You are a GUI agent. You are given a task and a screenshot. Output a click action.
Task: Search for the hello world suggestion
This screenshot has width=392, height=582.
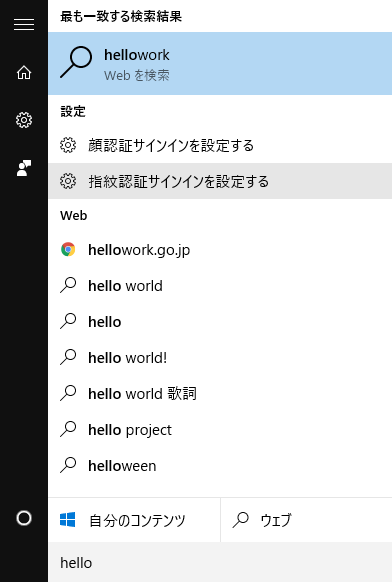pyautogui.click(x=220, y=286)
